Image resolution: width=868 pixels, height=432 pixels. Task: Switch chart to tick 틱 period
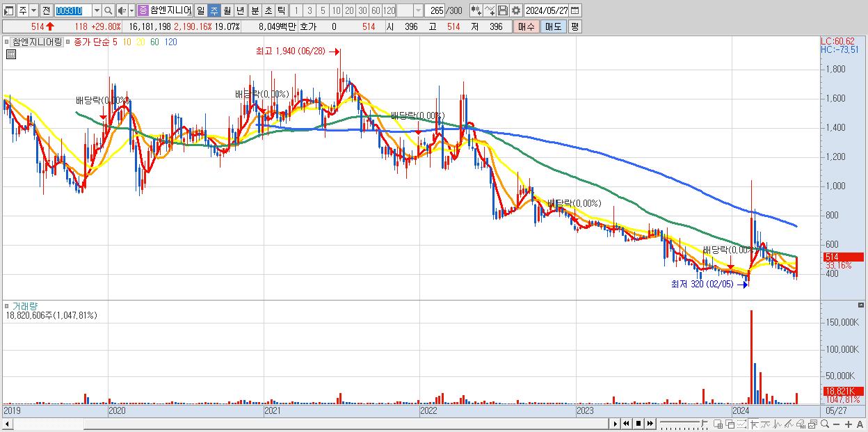tap(281, 10)
